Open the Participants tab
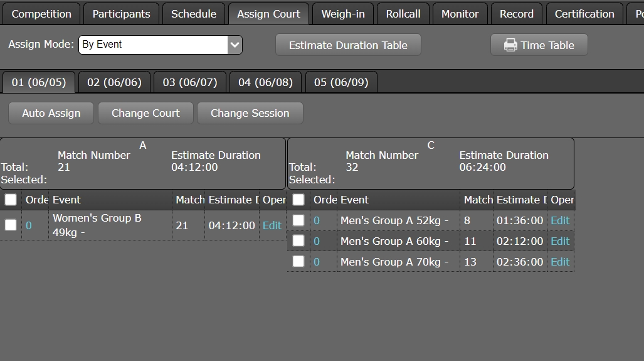This screenshot has height=361, width=644. (x=121, y=14)
